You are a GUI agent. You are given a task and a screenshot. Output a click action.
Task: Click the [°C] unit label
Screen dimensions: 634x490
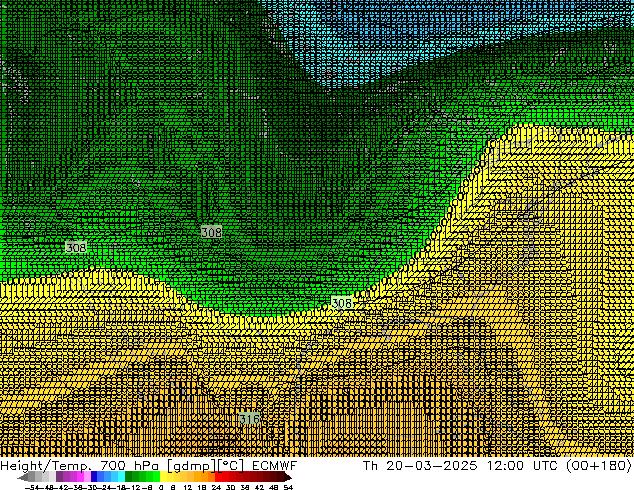230,466
